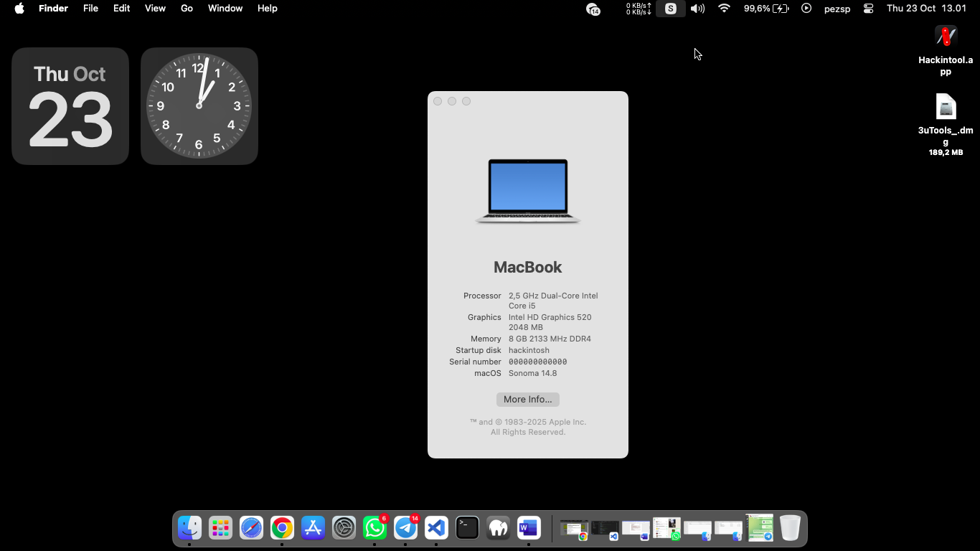Viewport: 980px width, 551px height.
Task: Click the More Info... button
Action: (x=527, y=399)
